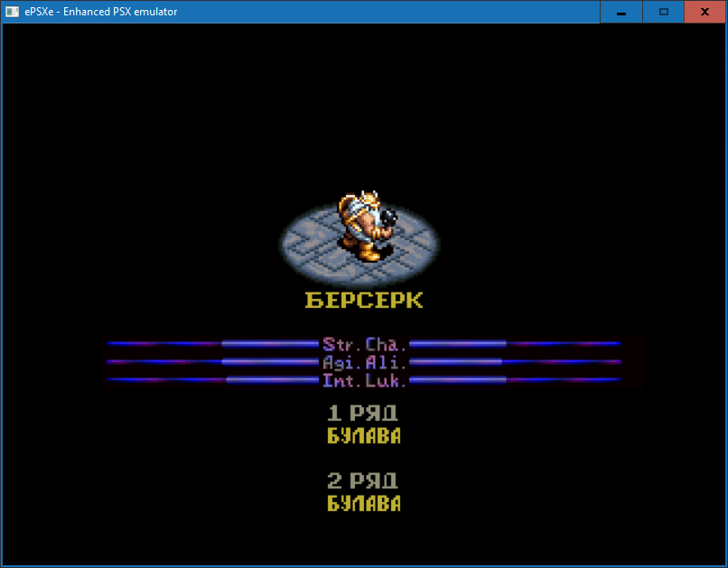Click the Int. stat bar left of the label

tap(212, 379)
